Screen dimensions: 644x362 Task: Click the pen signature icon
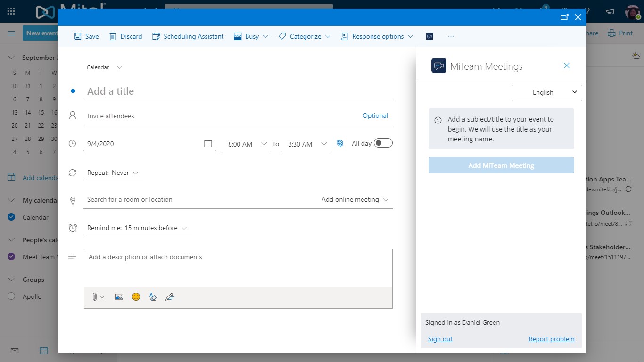pyautogui.click(x=170, y=297)
